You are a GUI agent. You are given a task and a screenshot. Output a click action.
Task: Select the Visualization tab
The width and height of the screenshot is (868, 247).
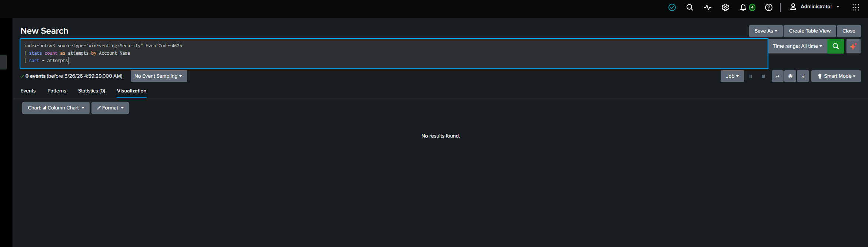coord(131,91)
